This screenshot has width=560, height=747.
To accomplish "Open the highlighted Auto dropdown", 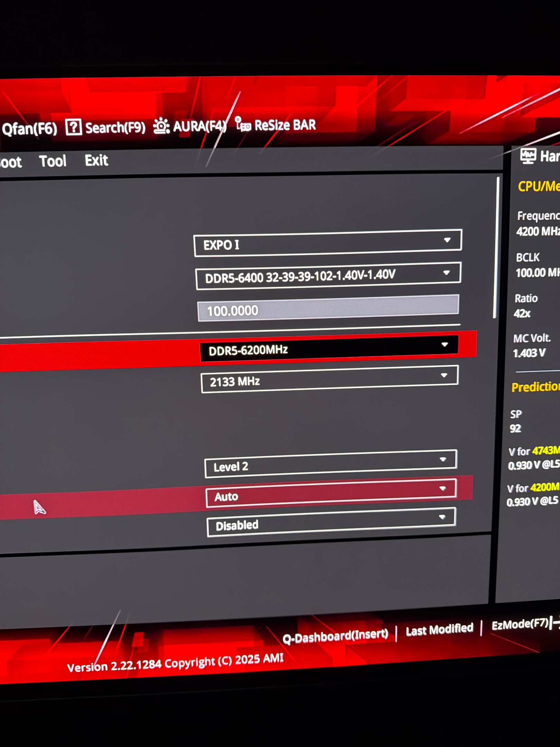I will [331, 493].
